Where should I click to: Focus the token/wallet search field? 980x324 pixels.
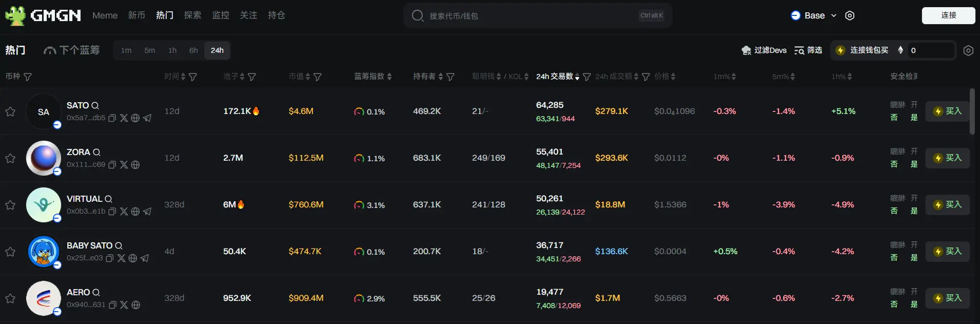pos(528,16)
